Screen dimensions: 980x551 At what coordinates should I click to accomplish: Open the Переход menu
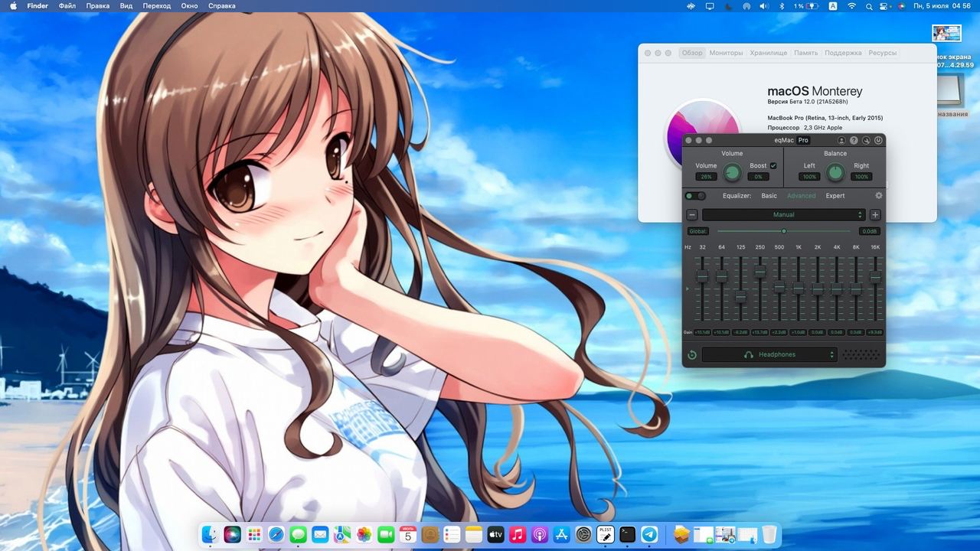[156, 6]
